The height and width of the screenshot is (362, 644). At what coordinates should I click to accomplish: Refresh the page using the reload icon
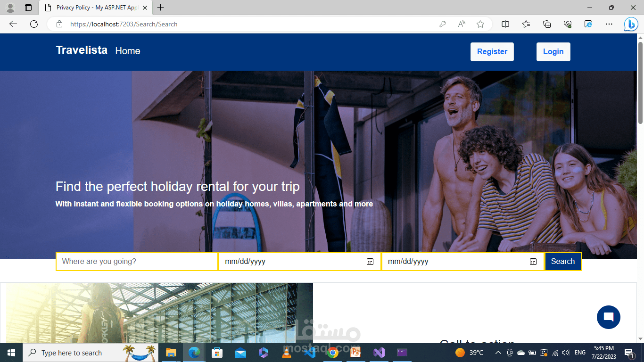point(34,24)
